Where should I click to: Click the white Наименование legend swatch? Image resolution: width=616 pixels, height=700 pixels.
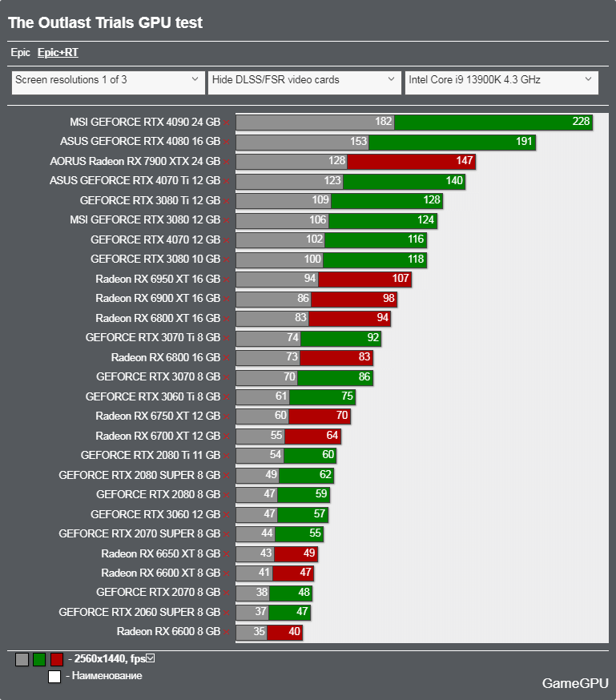tap(54, 677)
